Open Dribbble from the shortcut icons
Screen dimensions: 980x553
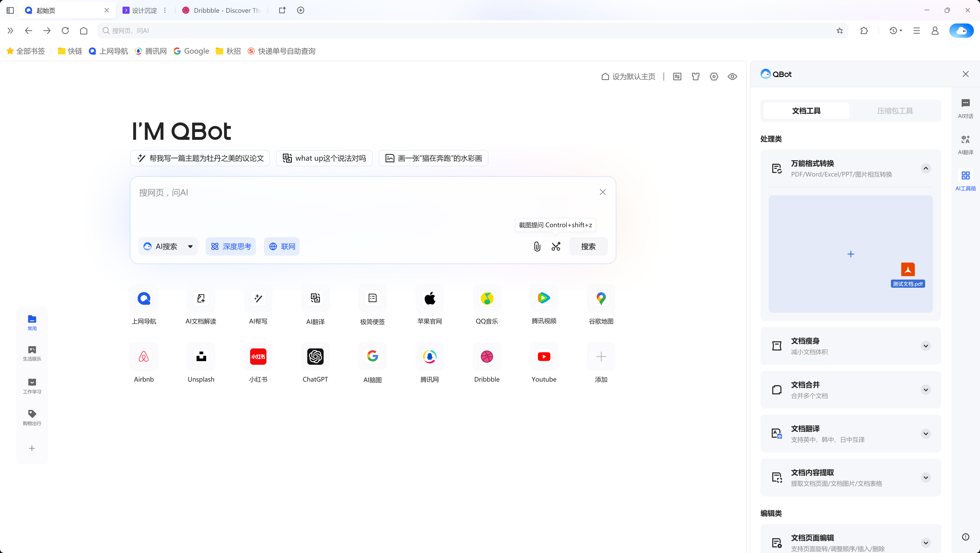pos(487,357)
